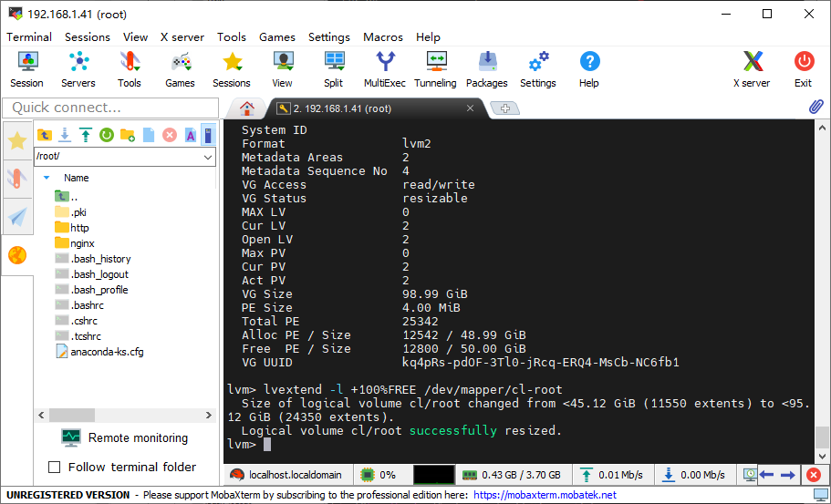Open the Packages manager icon

(487, 69)
